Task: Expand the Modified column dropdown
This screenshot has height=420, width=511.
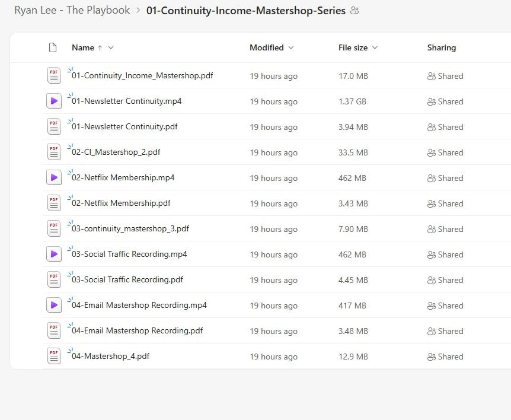Action: point(291,48)
